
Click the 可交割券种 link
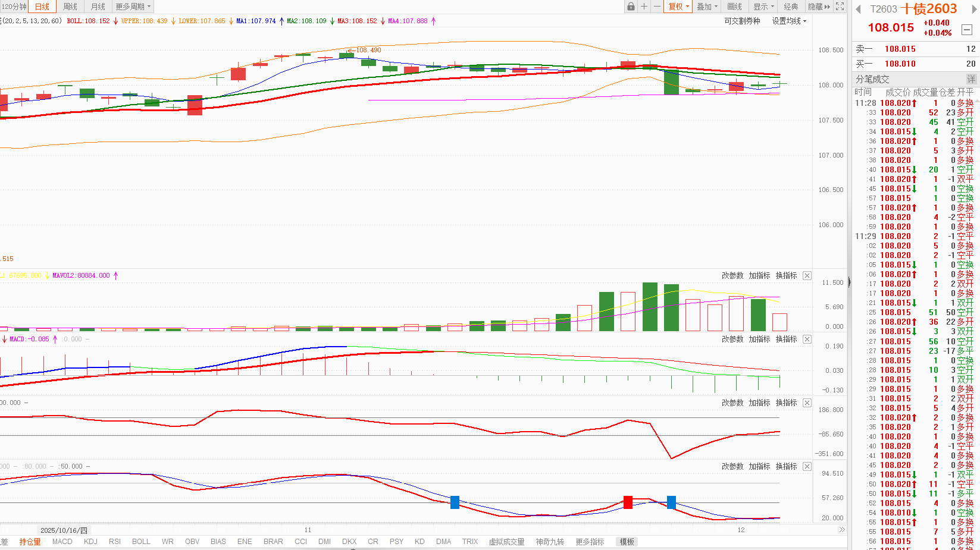[x=742, y=21]
